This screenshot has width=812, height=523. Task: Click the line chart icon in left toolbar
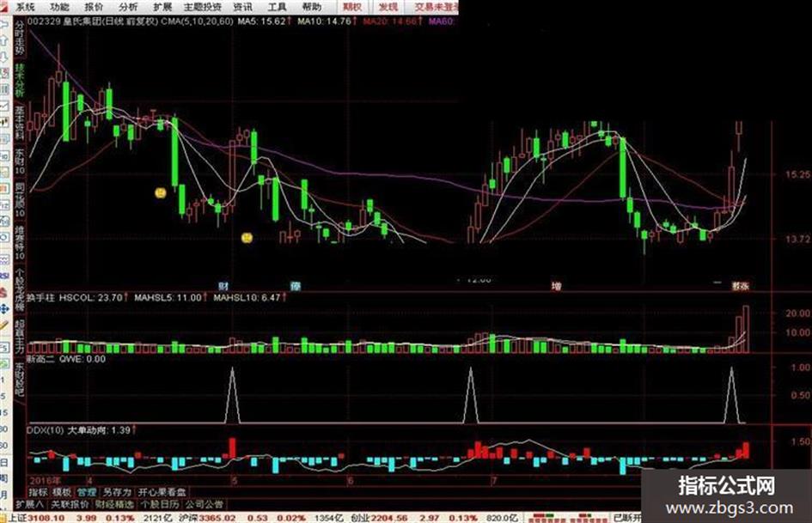(4, 106)
